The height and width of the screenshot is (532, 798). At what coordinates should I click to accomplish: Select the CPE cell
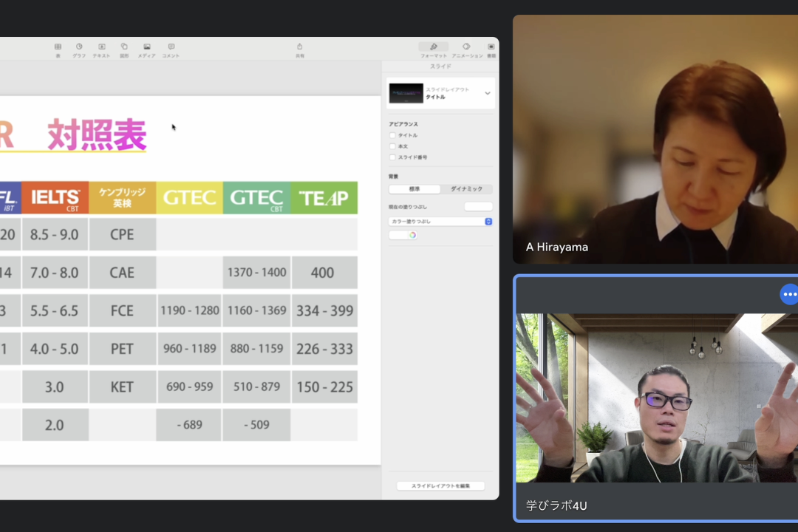click(x=122, y=235)
